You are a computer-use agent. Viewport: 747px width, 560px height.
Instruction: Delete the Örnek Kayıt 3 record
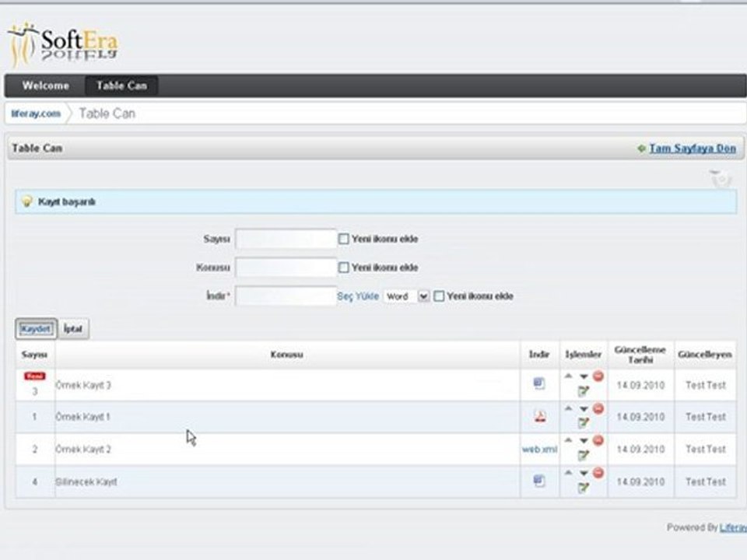(598, 376)
